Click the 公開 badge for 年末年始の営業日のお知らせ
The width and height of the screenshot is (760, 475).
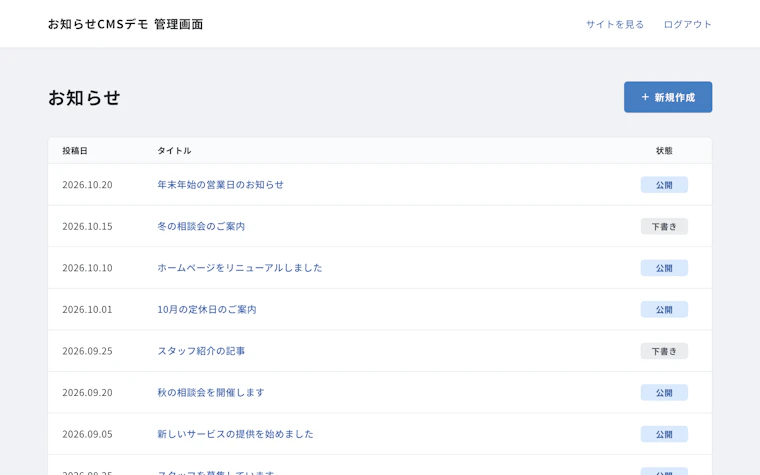pyautogui.click(x=664, y=185)
